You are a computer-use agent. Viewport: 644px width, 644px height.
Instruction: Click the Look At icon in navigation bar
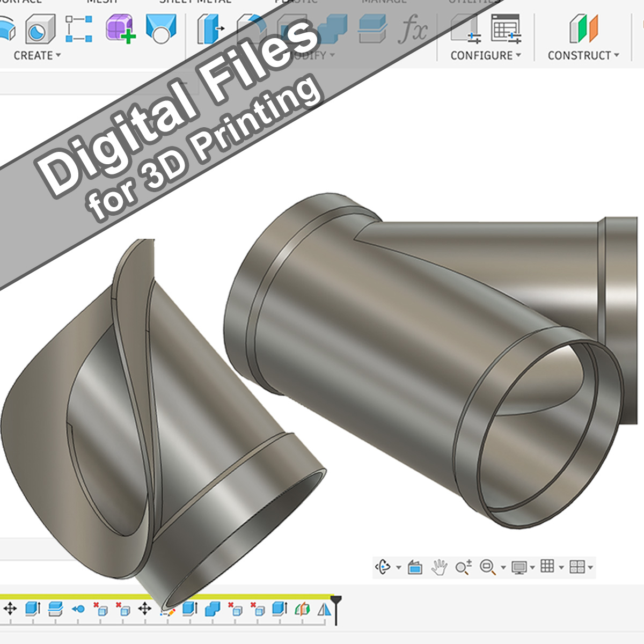point(415,567)
